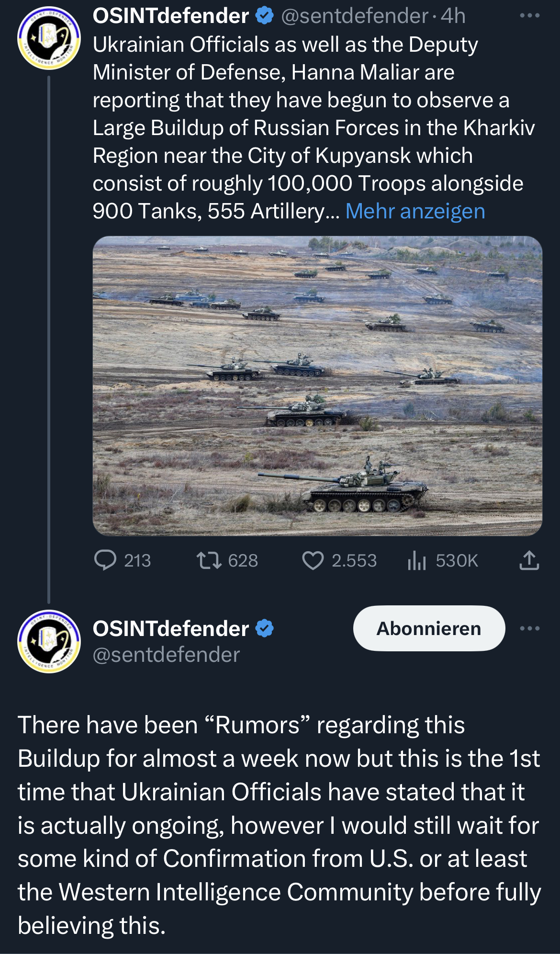The image size is (560, 954).
Task: Tap the verified badge on top tweet
Action: tap(264, 16)
